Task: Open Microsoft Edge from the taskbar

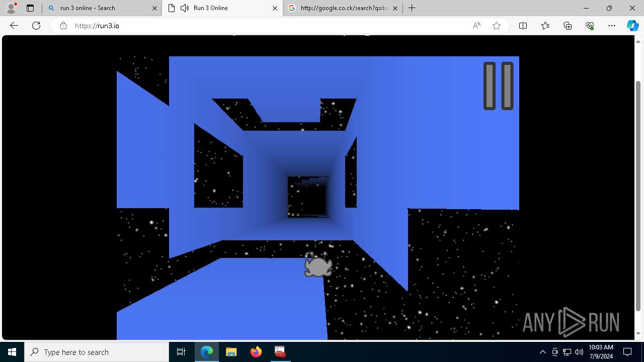Action: (x=207, y=352)
